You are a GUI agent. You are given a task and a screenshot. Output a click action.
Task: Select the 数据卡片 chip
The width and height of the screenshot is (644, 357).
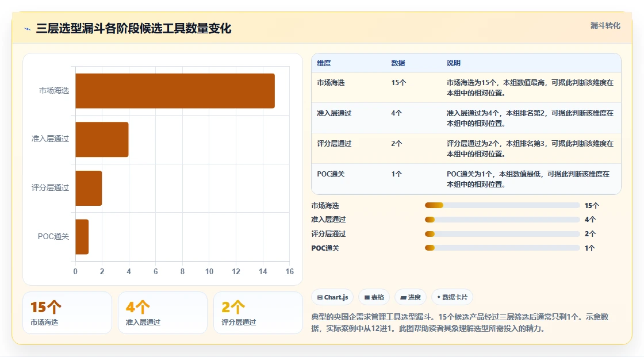tap(452, 297)
